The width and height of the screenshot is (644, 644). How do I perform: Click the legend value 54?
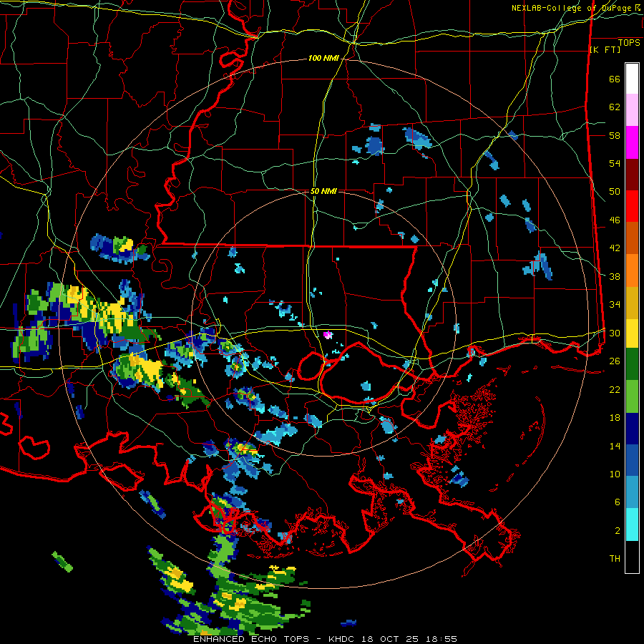[615, 163]
